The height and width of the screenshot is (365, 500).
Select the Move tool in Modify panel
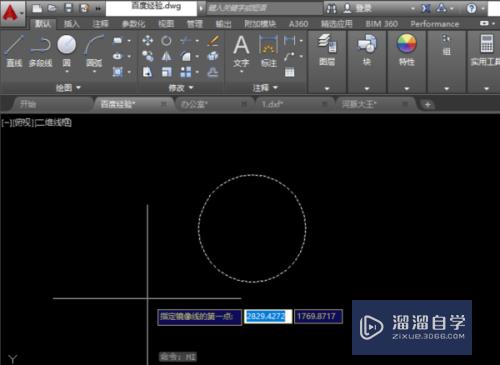pyautogui.click(x=147, y=41)
